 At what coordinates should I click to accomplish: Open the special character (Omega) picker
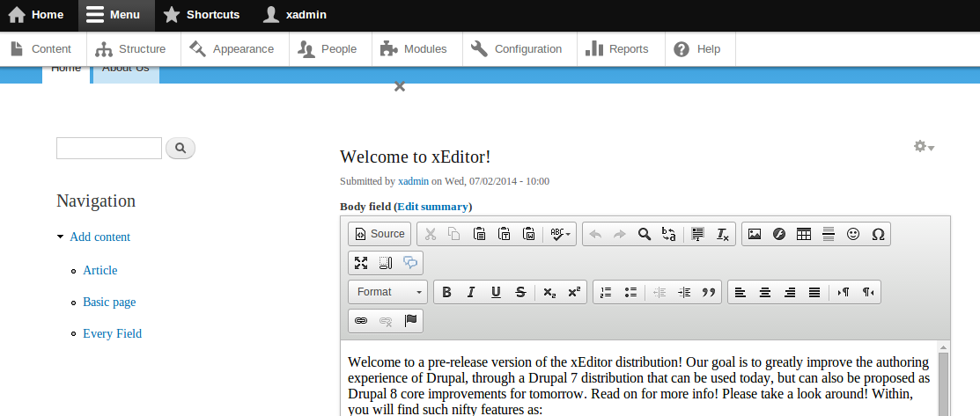877,234
